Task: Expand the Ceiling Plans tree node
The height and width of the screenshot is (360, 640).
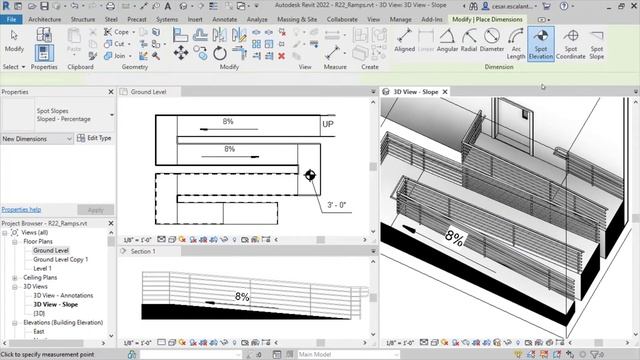Action: 15,278
